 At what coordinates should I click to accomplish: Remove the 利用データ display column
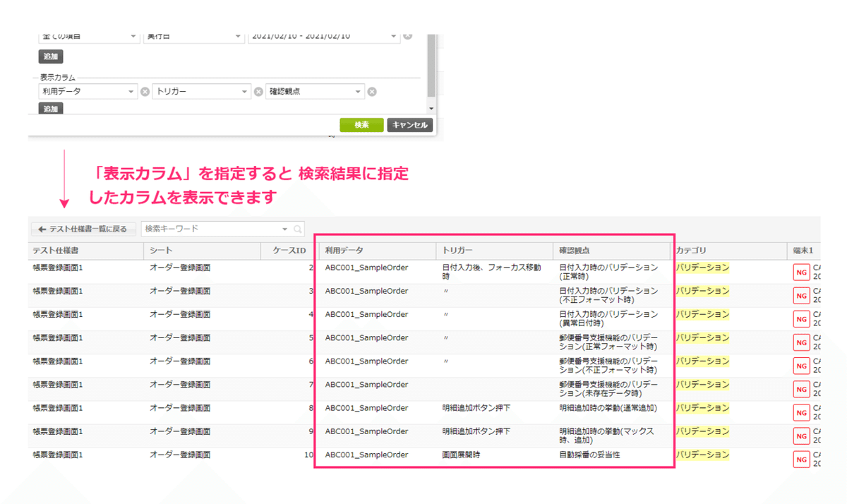point(145,92)
